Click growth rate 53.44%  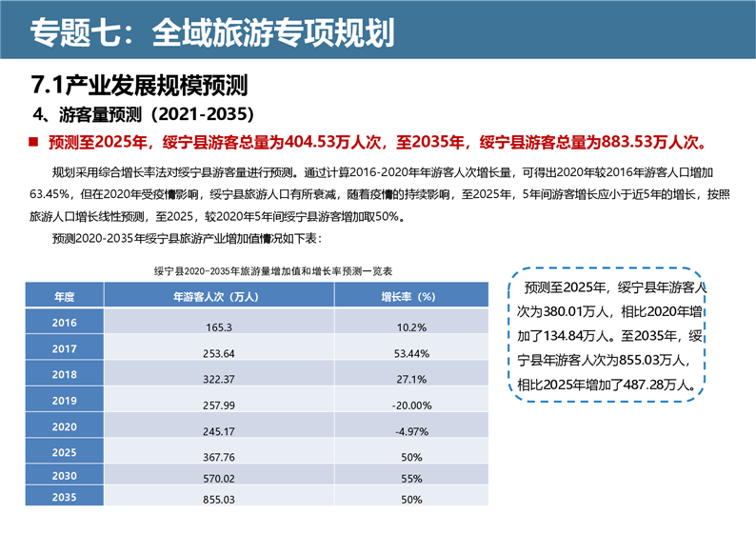pos(411,353)
